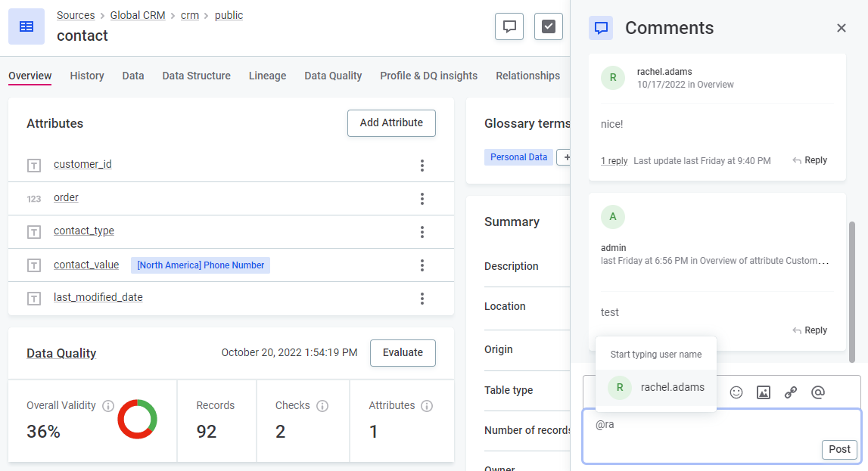The image size is (868, 471).
Task: Click the Comments panel scrollbar
Action: point(852,287)
